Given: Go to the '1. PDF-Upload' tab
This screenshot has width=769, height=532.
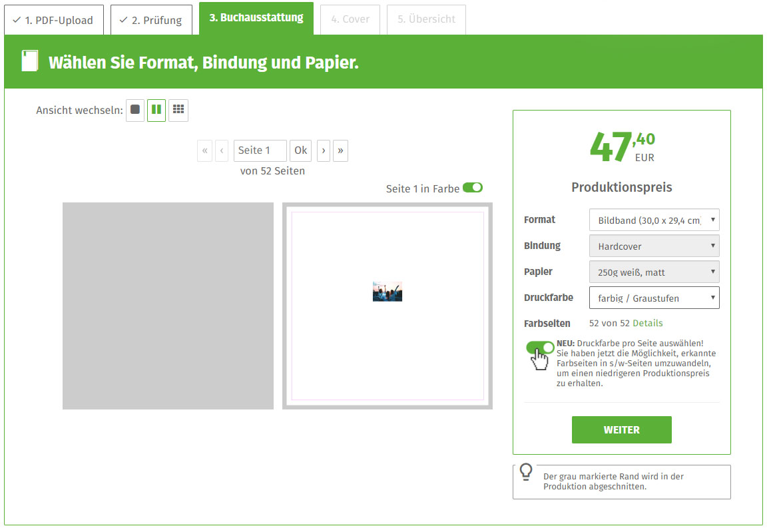Looking at the screenshot, I should click(x=54, y=20).
